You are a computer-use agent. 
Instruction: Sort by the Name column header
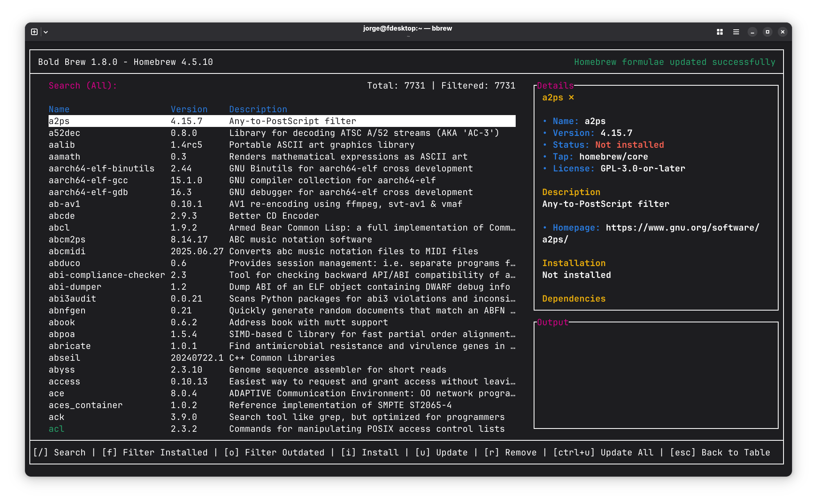(x=59, y=109)
